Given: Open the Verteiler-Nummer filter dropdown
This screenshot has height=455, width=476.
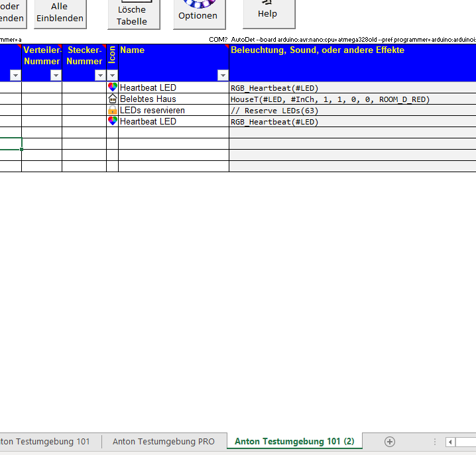Looking at the screenshot, I should 56,76.
